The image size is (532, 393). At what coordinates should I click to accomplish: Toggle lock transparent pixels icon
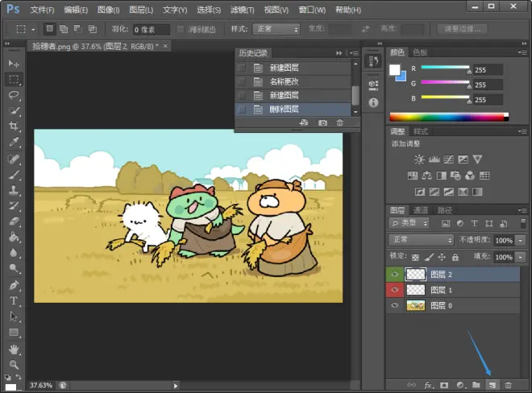point(415,258)
